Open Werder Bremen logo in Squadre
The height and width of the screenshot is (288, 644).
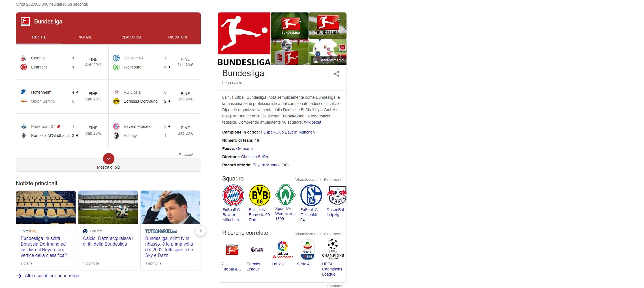tap(285, 195)
